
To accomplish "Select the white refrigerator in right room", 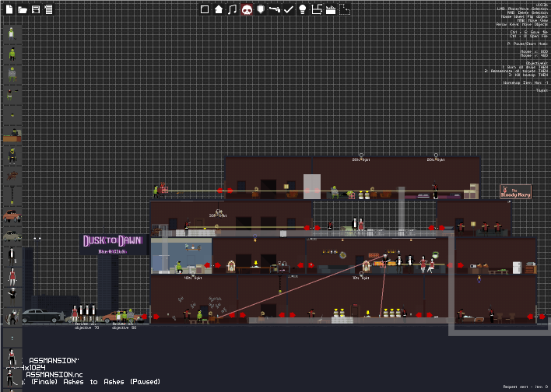I will [x=517, y=268].
